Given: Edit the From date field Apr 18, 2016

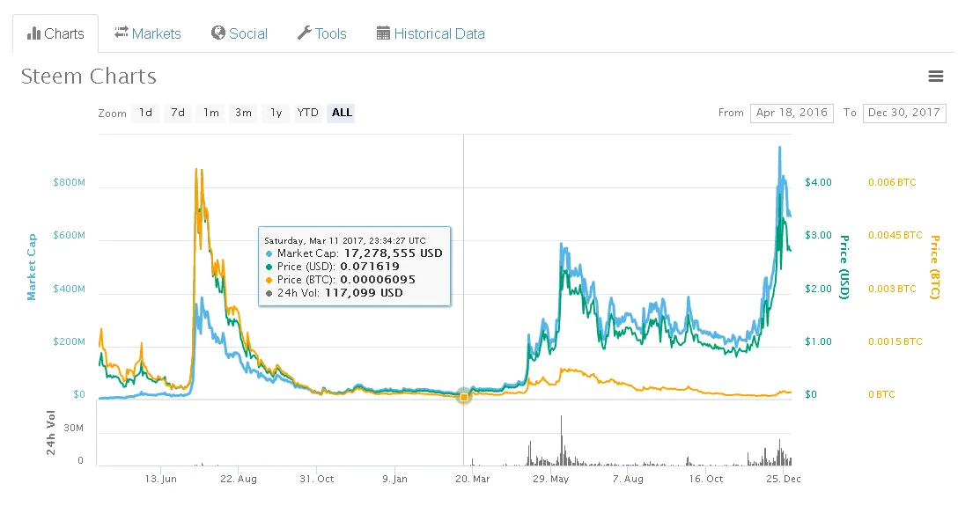Looking at the screenshot, I should (x=792, y=113).
